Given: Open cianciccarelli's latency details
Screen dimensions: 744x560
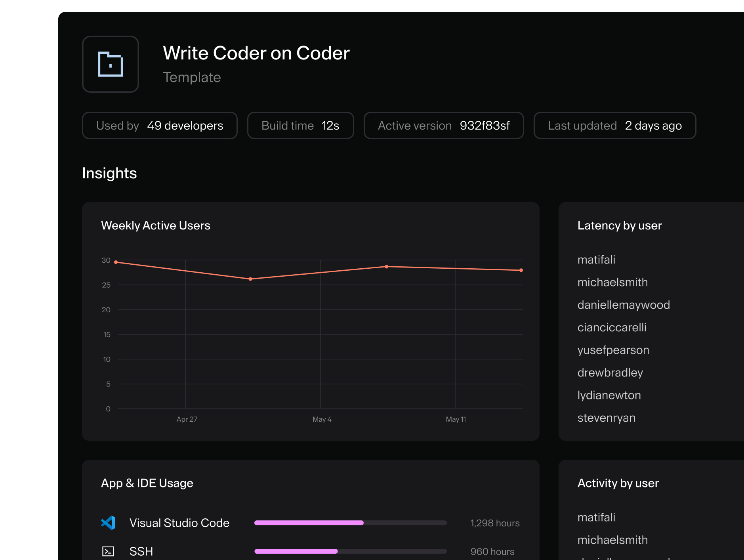Looking at the screenshot, I should [x=612, y=327].
